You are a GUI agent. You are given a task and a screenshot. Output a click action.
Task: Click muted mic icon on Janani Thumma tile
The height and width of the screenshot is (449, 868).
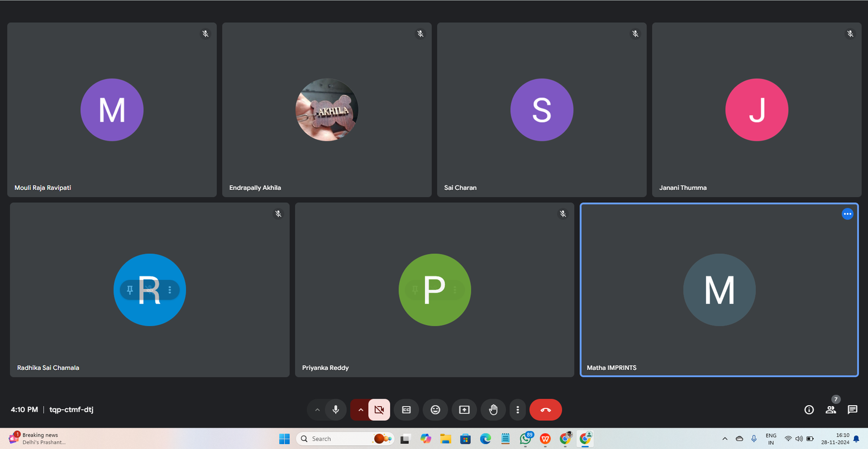pos(850,34)
